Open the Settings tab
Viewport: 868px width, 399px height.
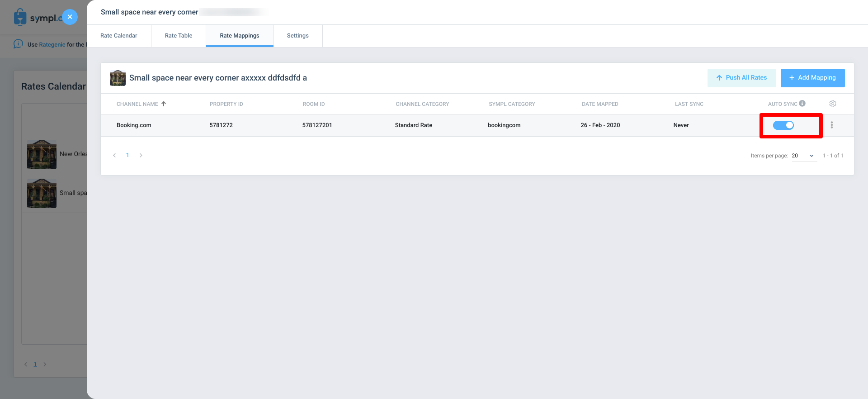pyautogui.click(x=298, y=36)
